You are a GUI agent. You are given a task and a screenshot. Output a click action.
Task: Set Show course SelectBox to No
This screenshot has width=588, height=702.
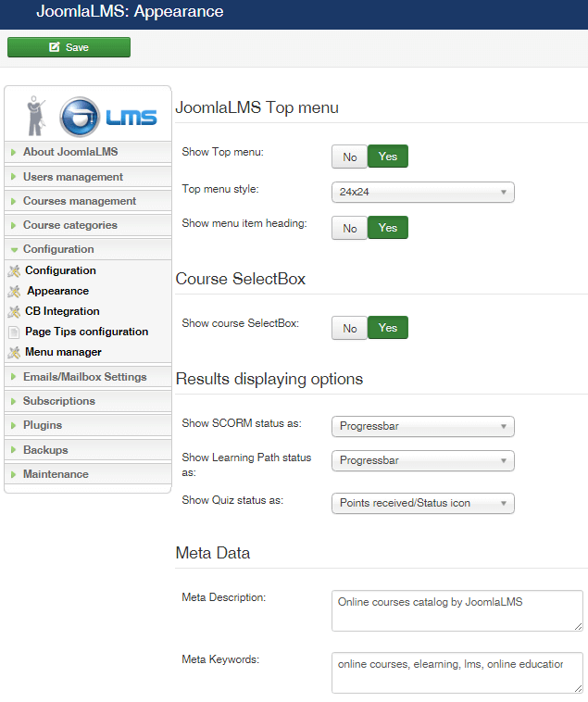point(349,328)
